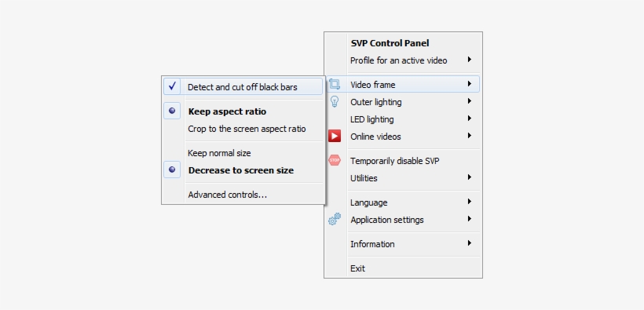Expand the Language submenu arrow

[x=469, y=202]
